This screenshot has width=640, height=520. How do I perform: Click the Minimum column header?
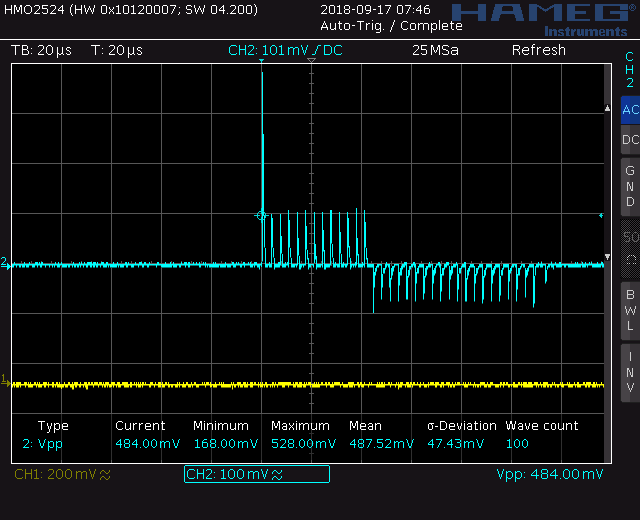pyautogui.click(x=221, y=426)
